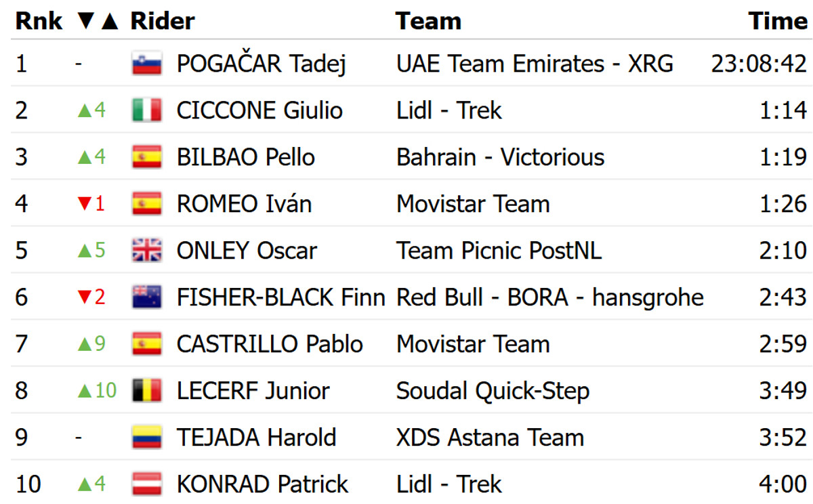Screen dimensions: 813x504
Task: Click Spain flag beside Bilbao Pello
Action: [x=147, y=157]
